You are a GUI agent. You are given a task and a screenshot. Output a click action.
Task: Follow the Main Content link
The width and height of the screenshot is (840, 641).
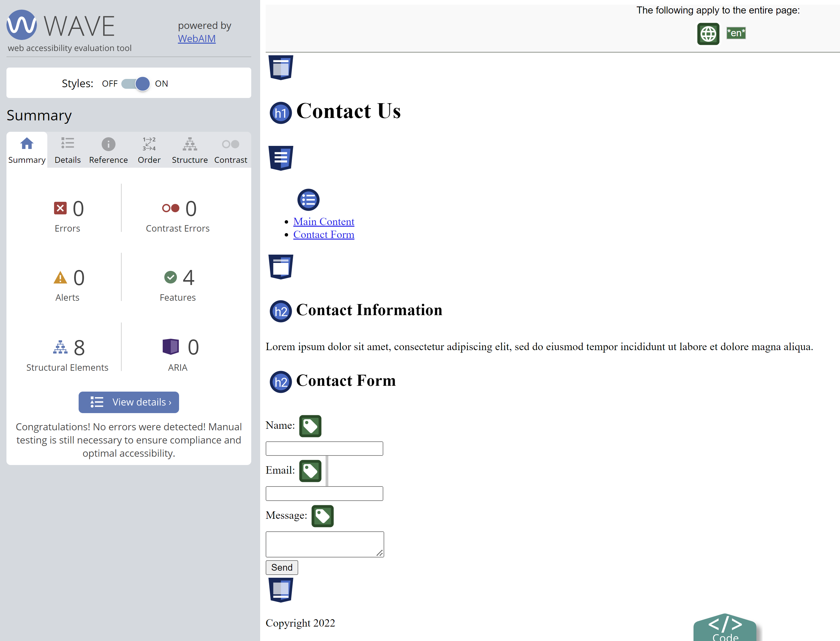point(324,221)
